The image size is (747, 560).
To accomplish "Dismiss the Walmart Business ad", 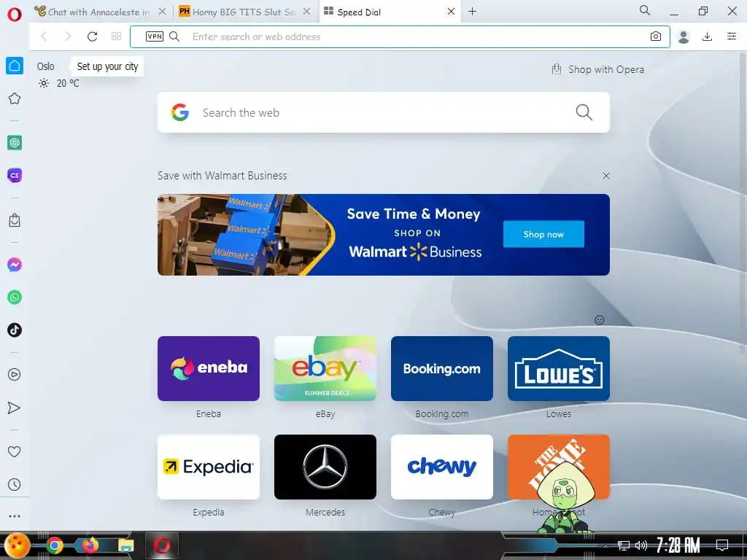I will click(x=606, y=176).
